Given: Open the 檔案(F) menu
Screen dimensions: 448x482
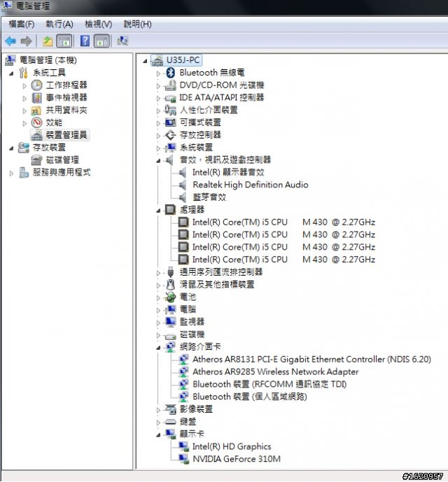Looking at the screenshot, I should 21,24.
